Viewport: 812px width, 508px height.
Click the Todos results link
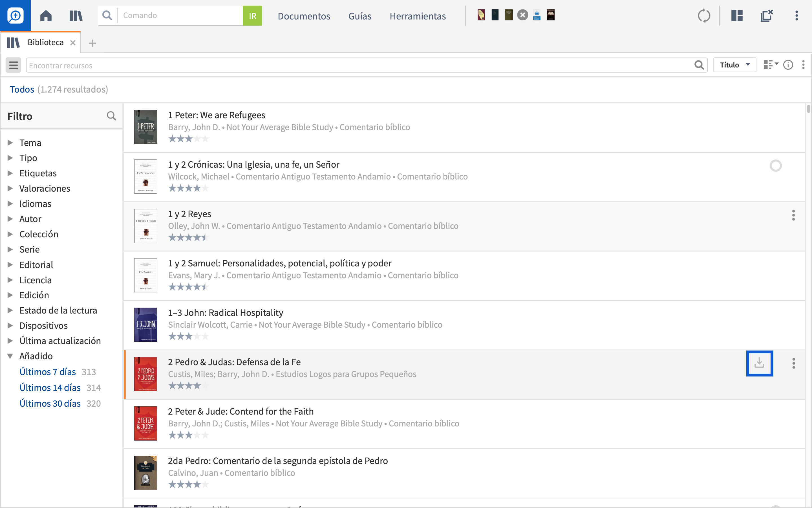[x=22, y=89]
